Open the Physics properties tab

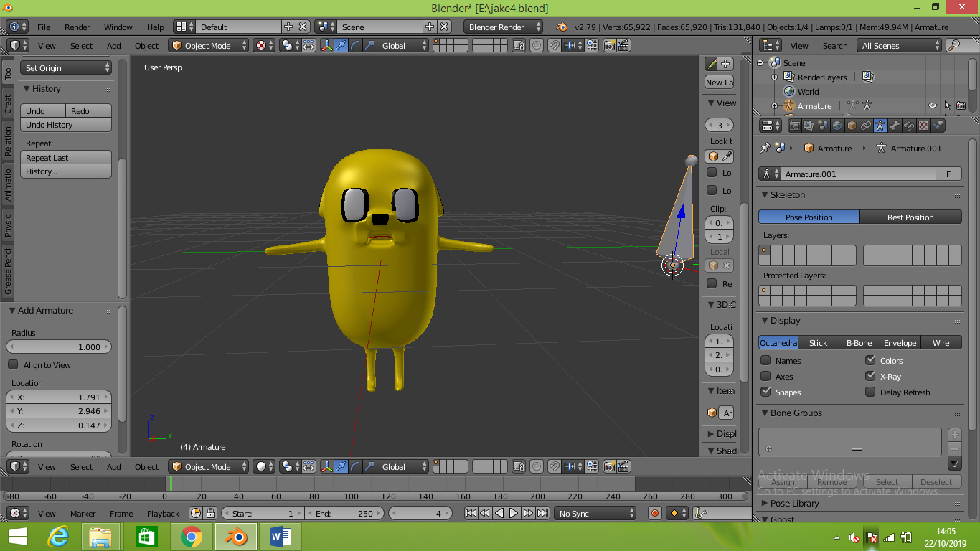click(x=938, y=126)
